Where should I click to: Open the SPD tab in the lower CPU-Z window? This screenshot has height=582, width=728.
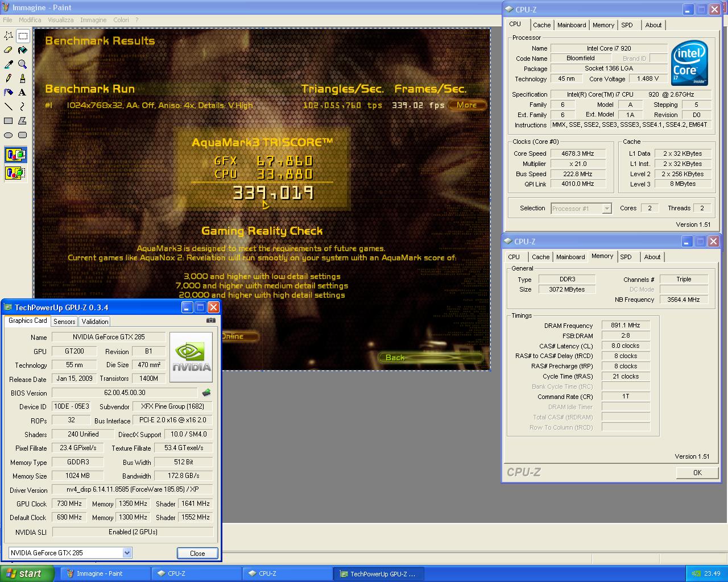point(626,257)
